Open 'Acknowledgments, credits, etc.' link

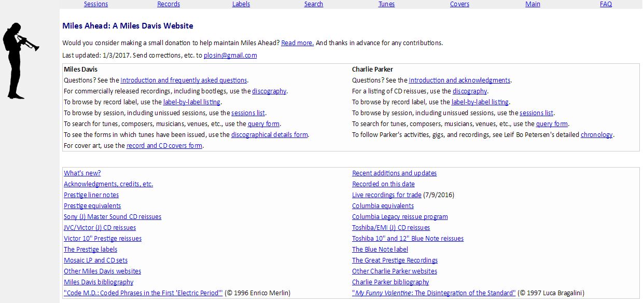point(108,184)
